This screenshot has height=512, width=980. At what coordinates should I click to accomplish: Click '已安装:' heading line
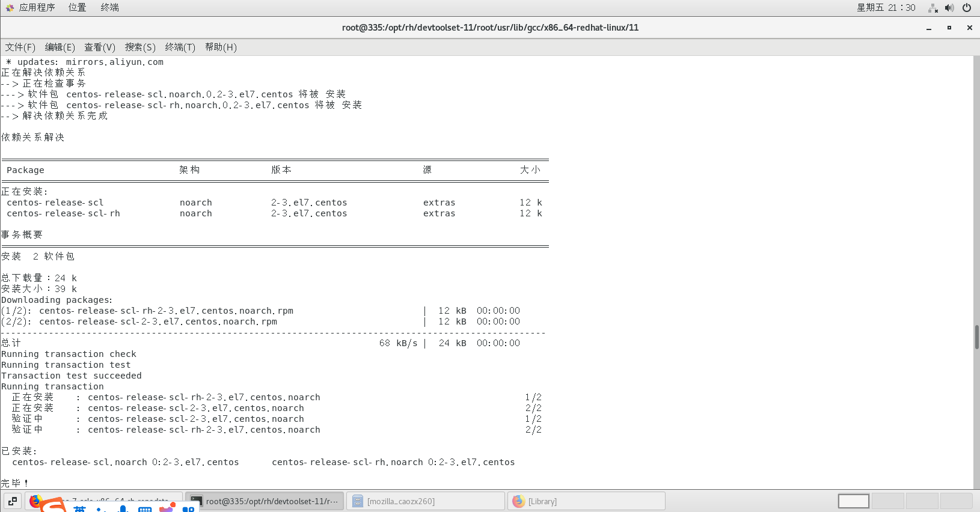[19, 451]
